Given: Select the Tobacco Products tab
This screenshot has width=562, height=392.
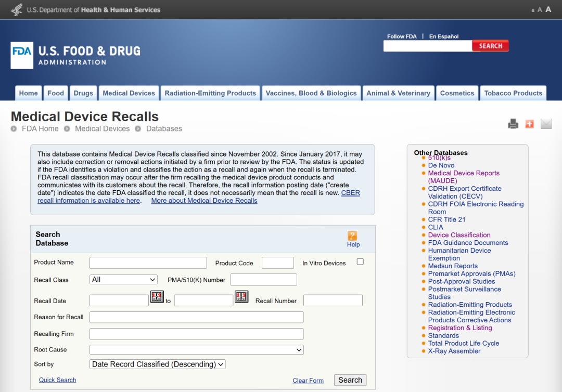Looking at the screenshot, I should click(513, 93).
